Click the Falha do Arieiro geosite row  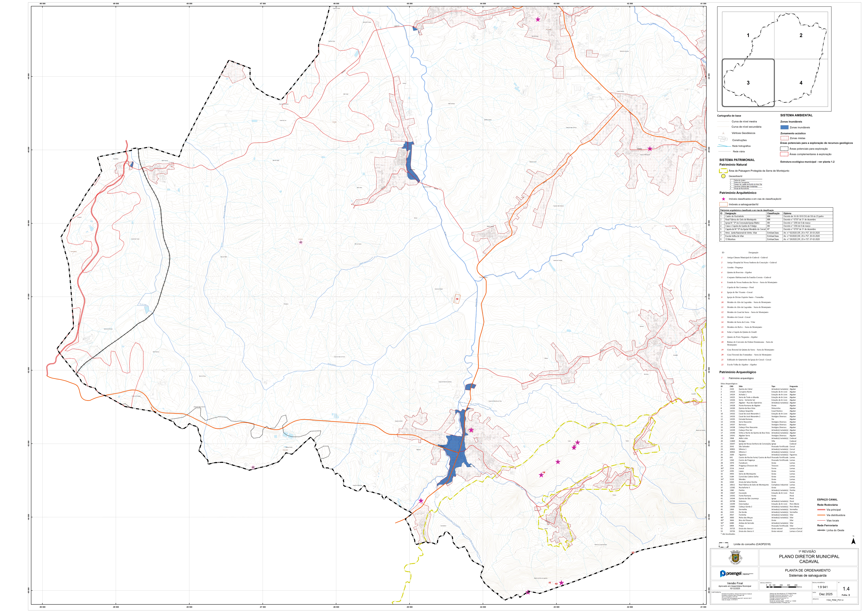pos(746,180)
